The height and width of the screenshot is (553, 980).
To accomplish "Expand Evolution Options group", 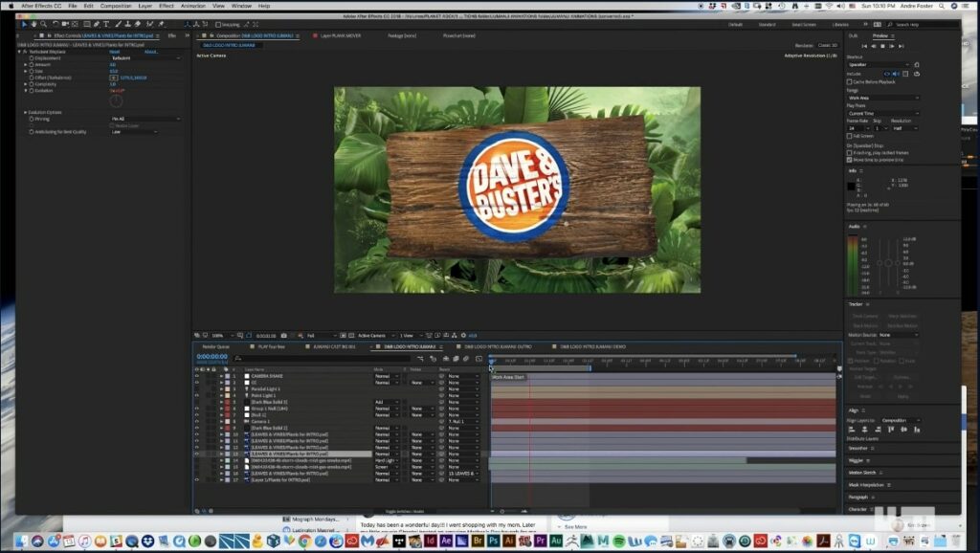I will [26, 113].
